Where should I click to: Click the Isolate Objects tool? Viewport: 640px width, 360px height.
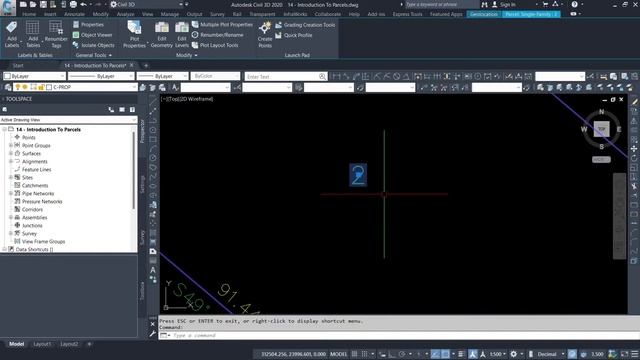[x=94, y=45]
